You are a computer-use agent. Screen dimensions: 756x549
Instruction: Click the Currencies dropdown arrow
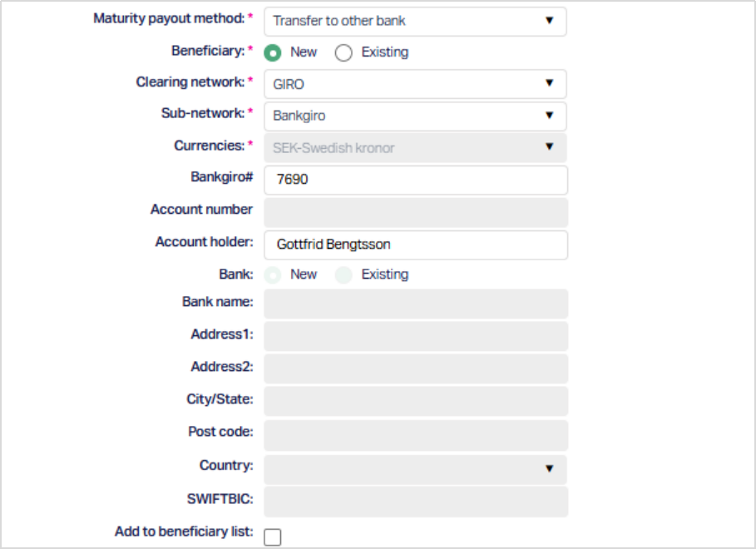549,147
